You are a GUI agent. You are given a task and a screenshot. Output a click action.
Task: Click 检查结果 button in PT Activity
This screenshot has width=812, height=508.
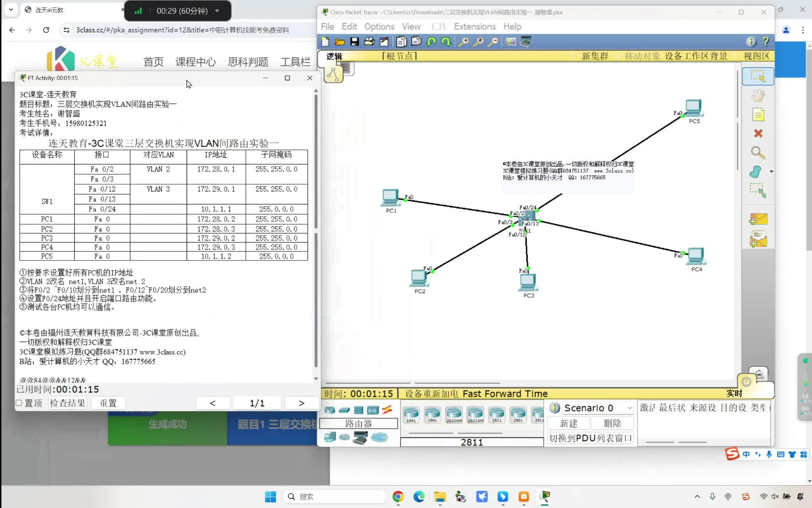pyautogui.click(x=68, y=403)
